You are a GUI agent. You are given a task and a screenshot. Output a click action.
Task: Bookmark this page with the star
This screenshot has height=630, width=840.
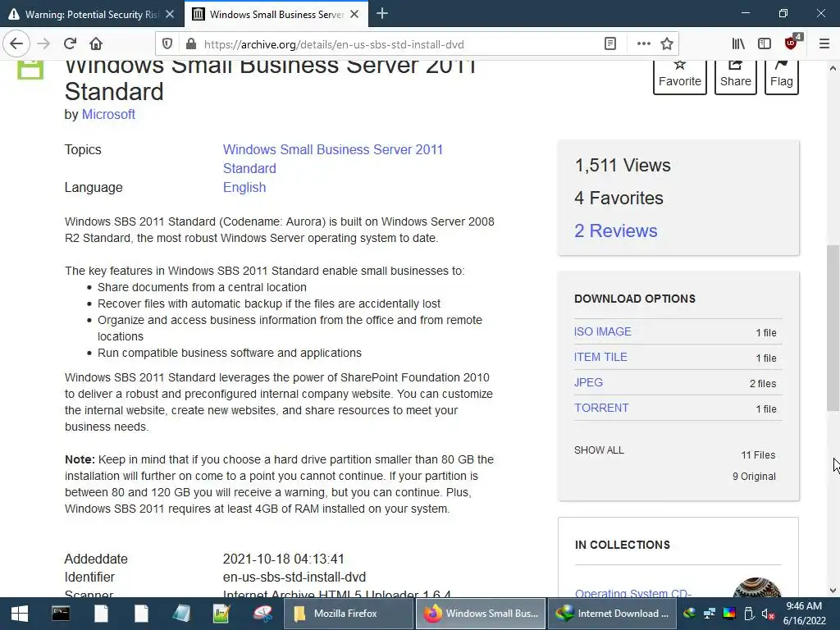click(x=666, y=44)
